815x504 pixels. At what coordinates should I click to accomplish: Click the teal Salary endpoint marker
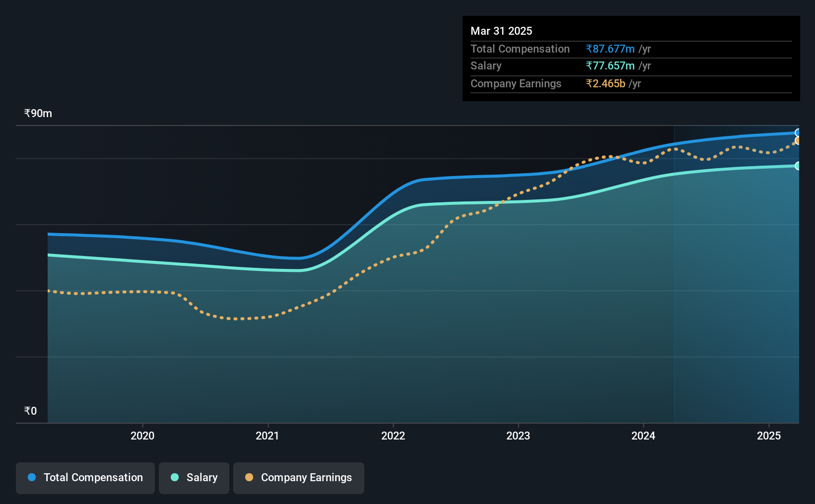[798, 166]
